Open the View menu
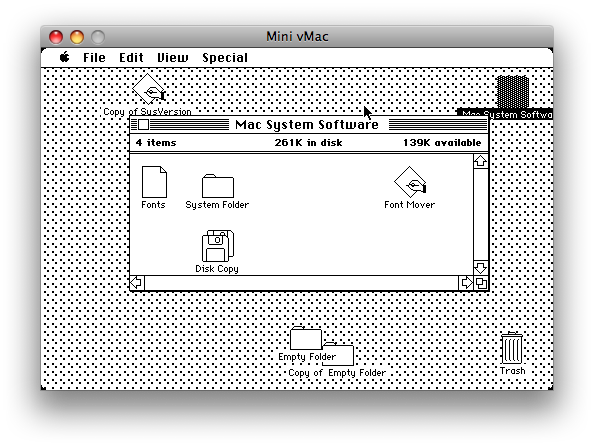Image resolution: width=594 pixels, height=446 pixels. point(173,58)
